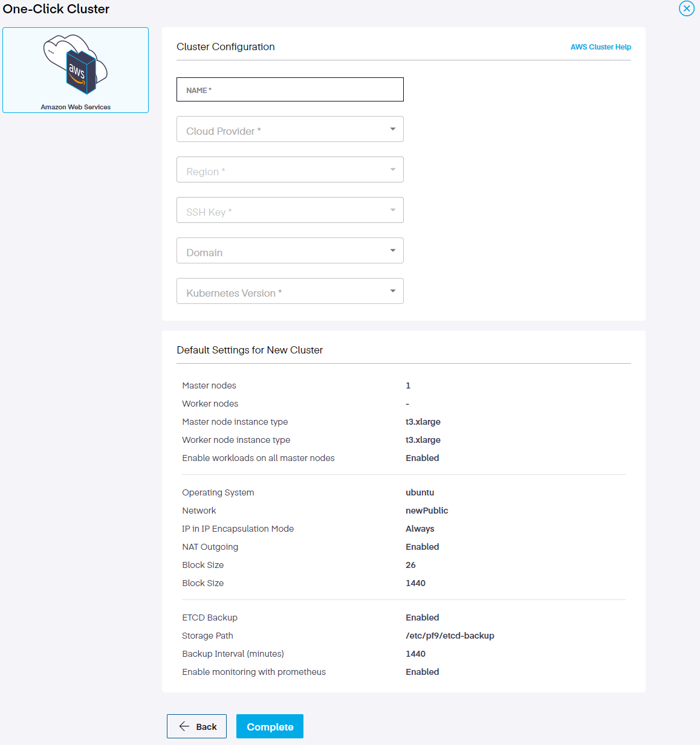Click the ETCD Backup Enabled value
The height and width of the screenshot is (745, 700).
point(422,618)
